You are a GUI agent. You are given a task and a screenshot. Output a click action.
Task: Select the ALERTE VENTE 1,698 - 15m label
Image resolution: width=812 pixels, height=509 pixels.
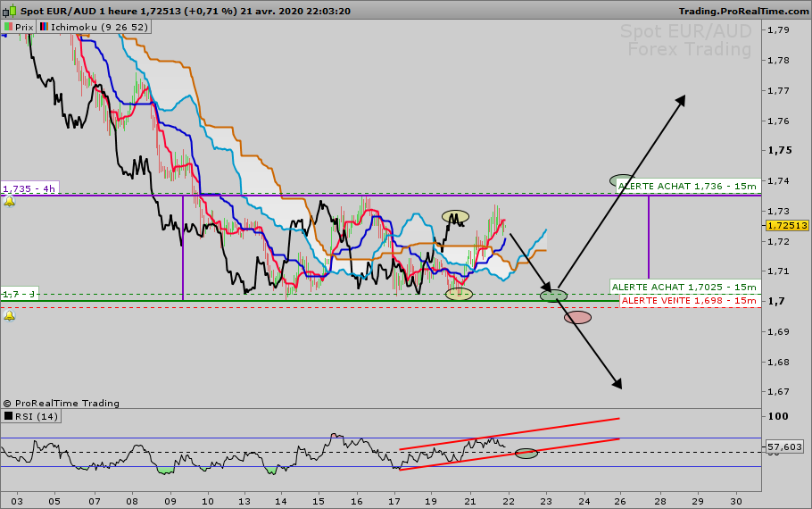pos(688,300)
